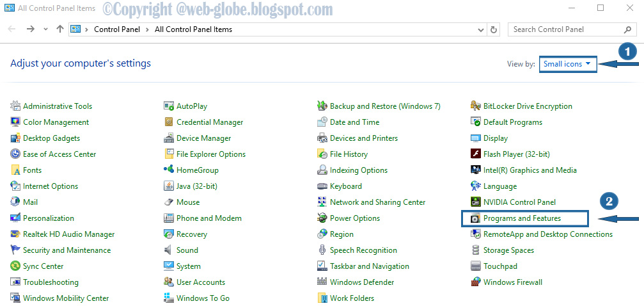Open the Default Programs link
Image resolution: width=644 pixels, height=306 pixels.
coord(513,122)
